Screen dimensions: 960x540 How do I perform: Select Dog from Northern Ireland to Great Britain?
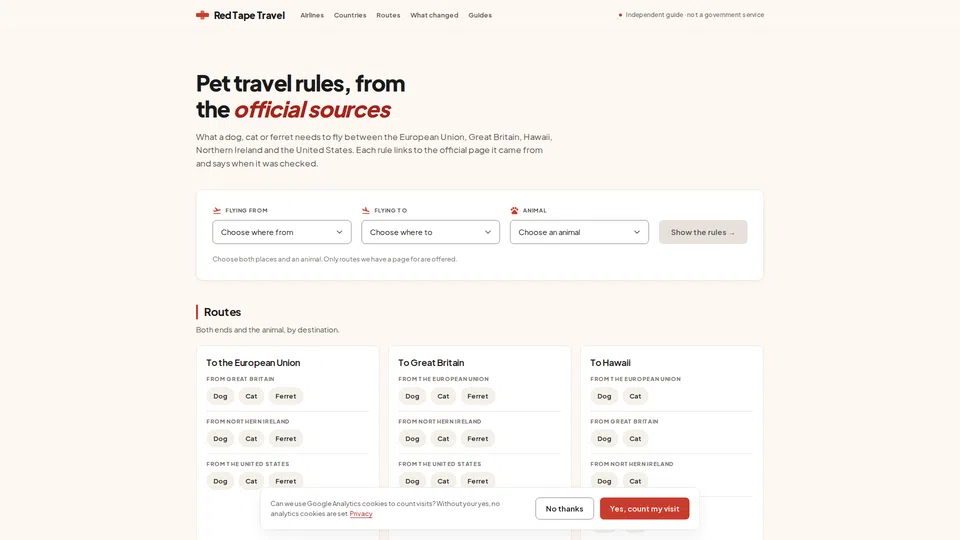412,438
